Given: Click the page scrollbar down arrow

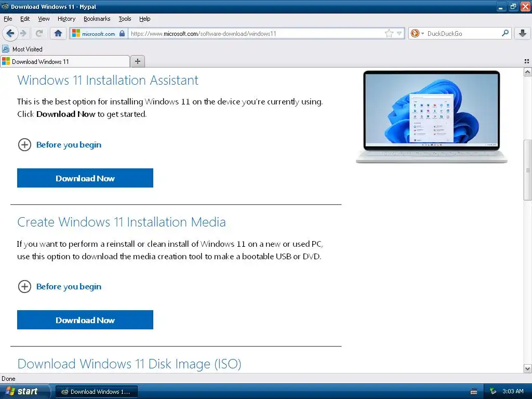Looking at the screenshot, I should point(527,368).
